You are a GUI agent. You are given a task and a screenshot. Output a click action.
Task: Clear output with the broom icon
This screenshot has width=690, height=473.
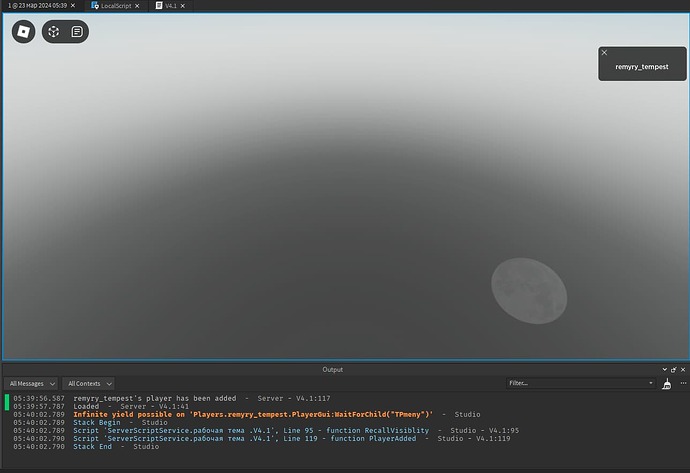point(666,384)
